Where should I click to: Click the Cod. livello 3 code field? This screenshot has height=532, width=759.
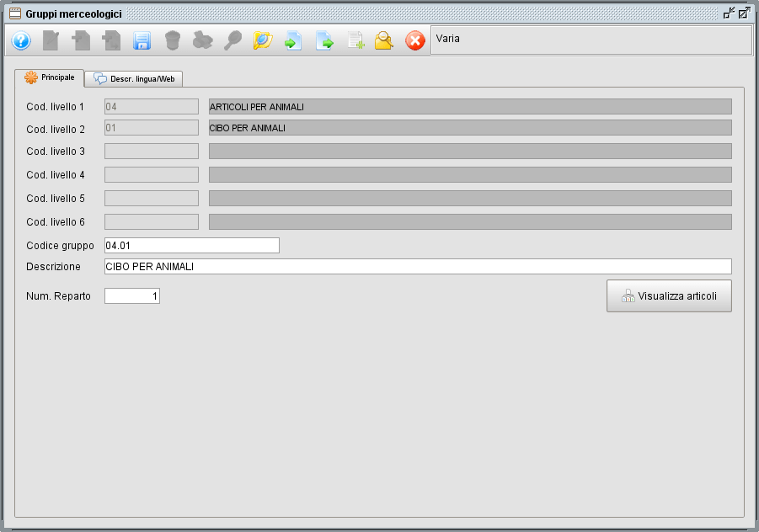[x=152, y=152]
